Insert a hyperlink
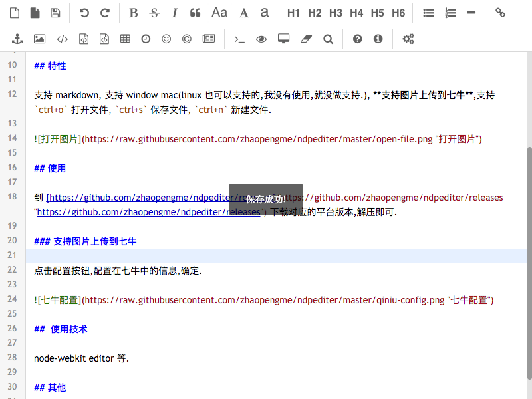This screenshot has width=532, height=399. [x=500, y=13]
